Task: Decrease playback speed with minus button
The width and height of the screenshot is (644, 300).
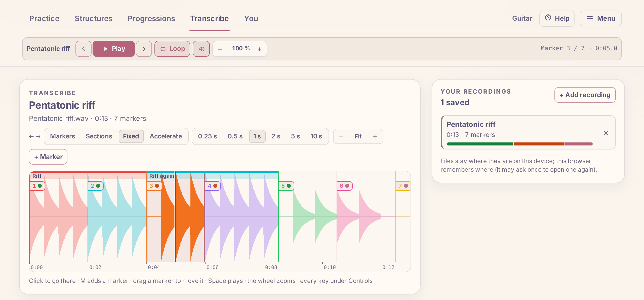Action: 220,49
